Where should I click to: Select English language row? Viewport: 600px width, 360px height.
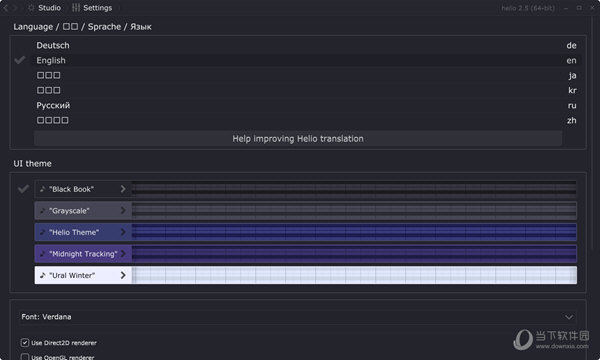(306, 60)
